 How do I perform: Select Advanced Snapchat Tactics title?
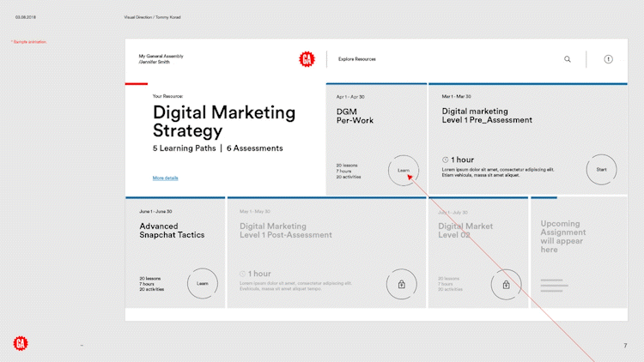(172, 231)
